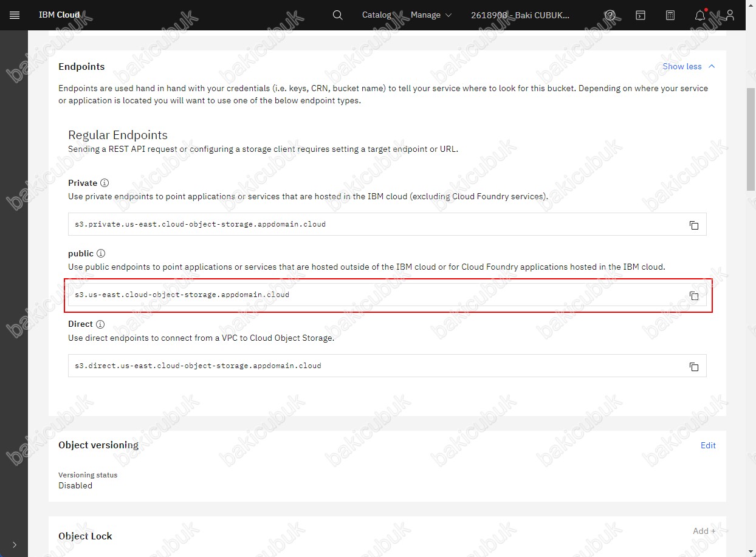Open the hamburger navigation menu
The height and width of the screenshot is (557, 756).
point(15,15)
